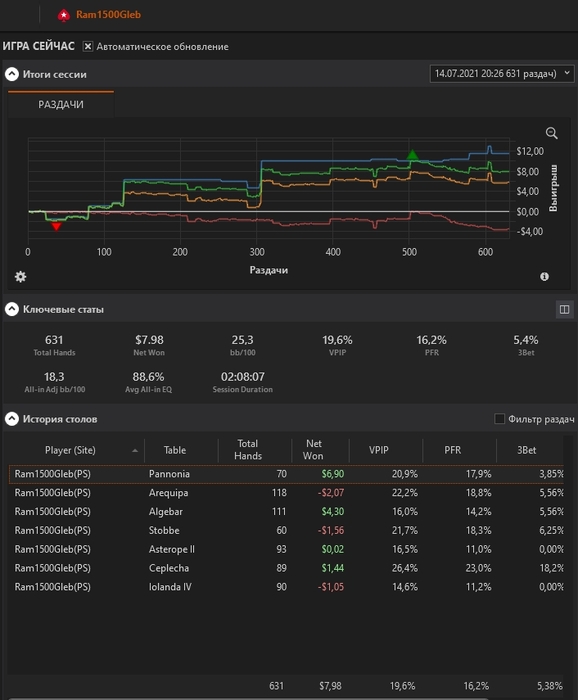Viewport: 578px width, 700px height.
Task: Click the -$1,56 net won value
Action: 331,530
